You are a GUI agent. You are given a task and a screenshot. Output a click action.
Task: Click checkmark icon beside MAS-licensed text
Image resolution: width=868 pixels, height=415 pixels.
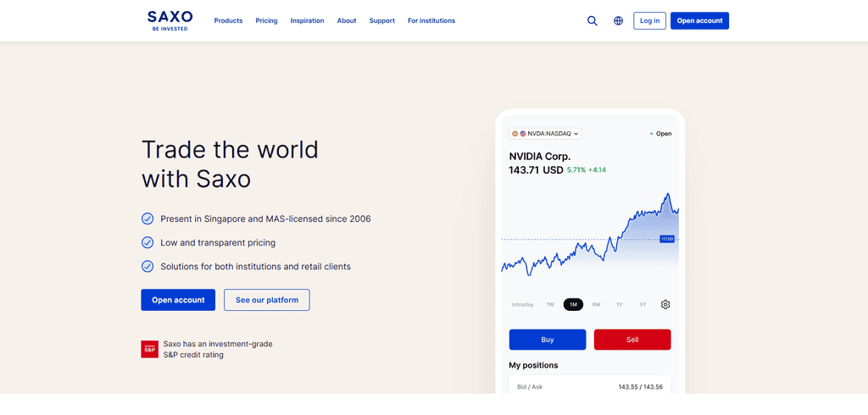pyautogui.click(x=147, y=219)
